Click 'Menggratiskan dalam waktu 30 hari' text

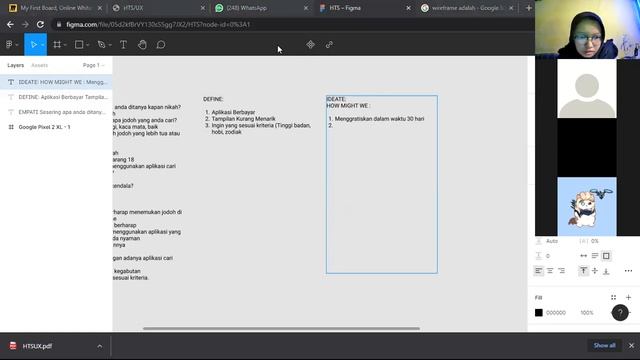tap(380, 119)
